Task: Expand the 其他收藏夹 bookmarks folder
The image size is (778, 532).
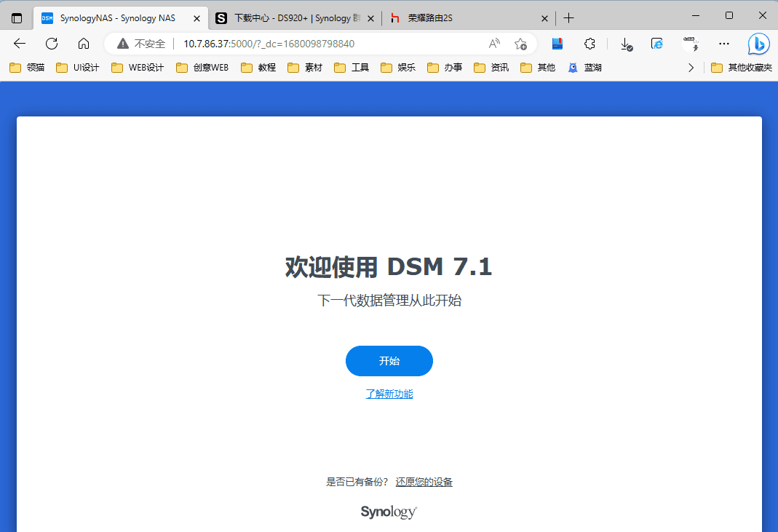Action: point(741,68)
